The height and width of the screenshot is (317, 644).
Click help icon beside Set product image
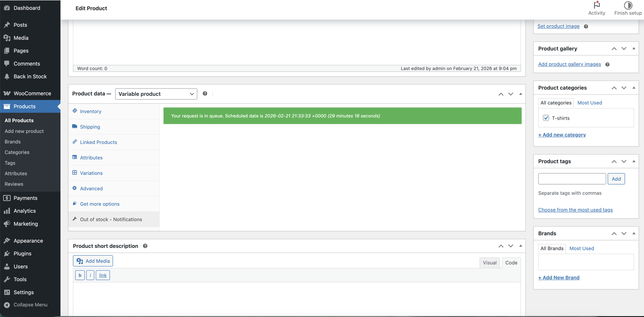click(586, 26)
